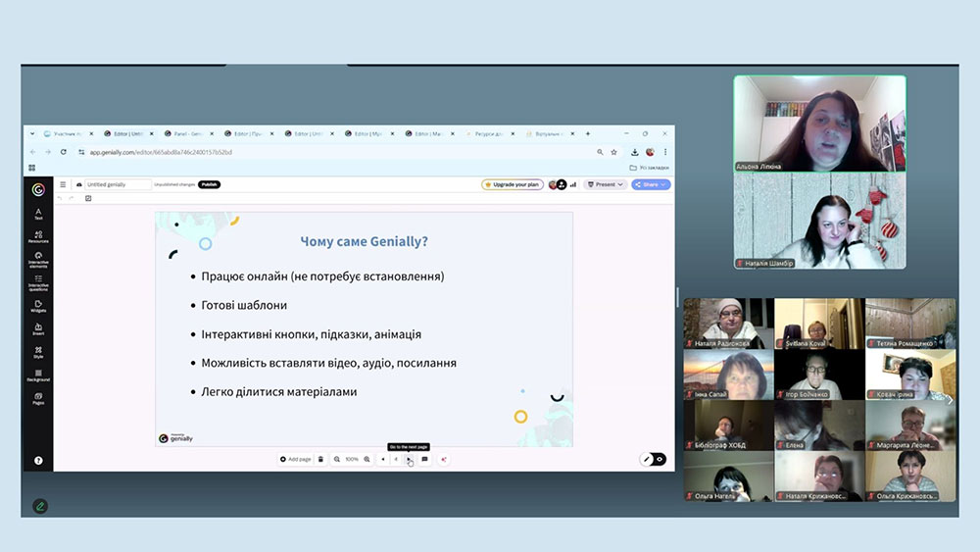Go to the next page arrow
The image size is (980, 552).
pos(409,459)
